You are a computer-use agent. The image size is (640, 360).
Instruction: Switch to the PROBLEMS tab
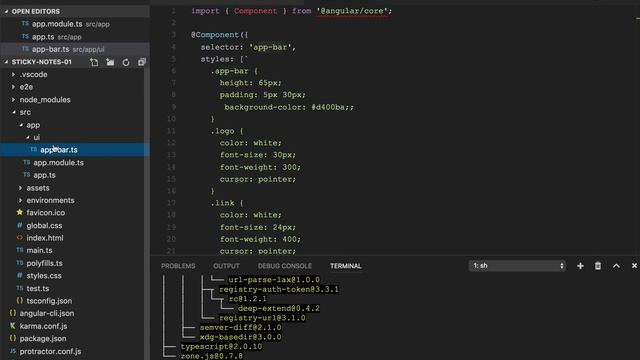coord(178,266)
